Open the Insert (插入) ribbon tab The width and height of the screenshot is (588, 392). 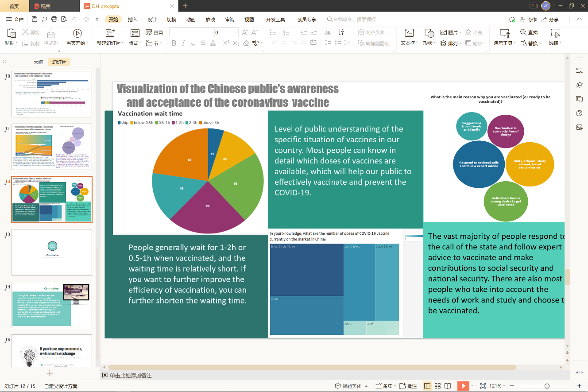(x=132, y=19)
